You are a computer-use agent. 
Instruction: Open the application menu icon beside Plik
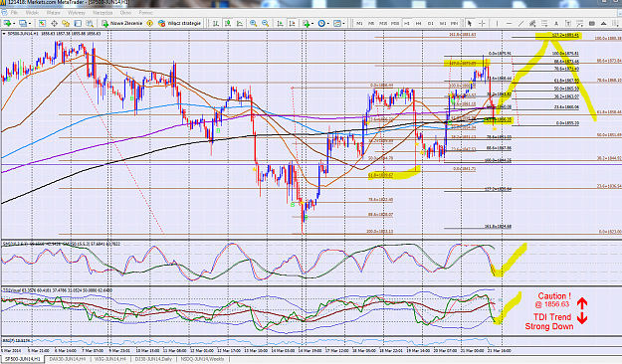click(x=4, y=13)
